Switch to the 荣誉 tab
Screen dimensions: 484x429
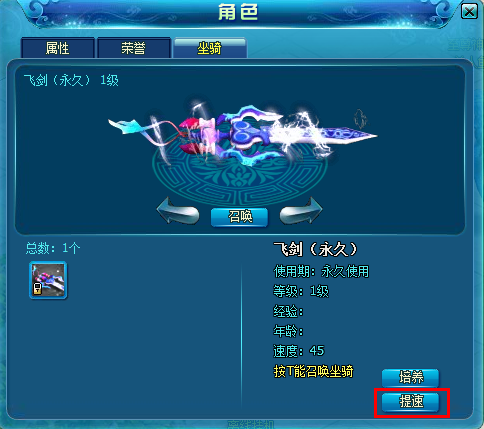tap(133, 48)
